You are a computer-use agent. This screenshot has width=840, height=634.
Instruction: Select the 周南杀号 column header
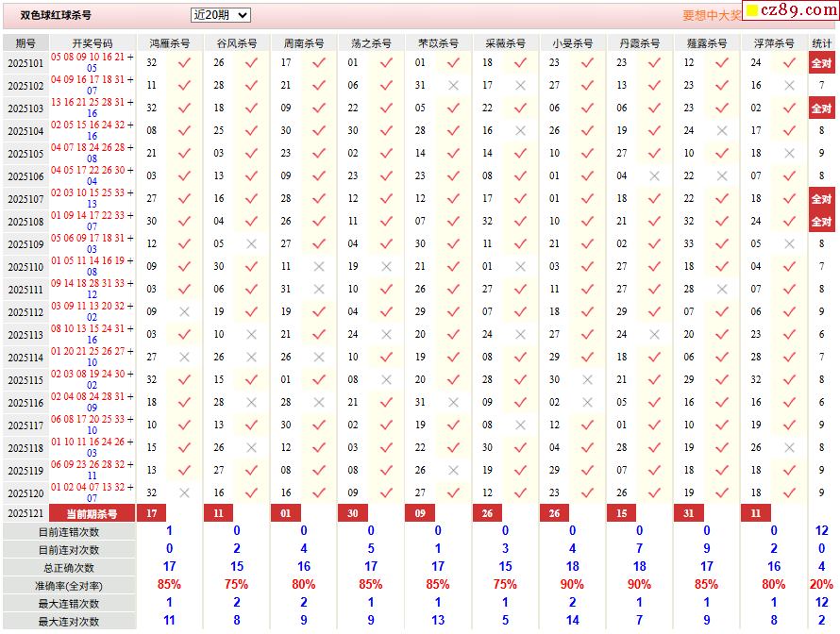pyautogui.click(x=304, y=43)
